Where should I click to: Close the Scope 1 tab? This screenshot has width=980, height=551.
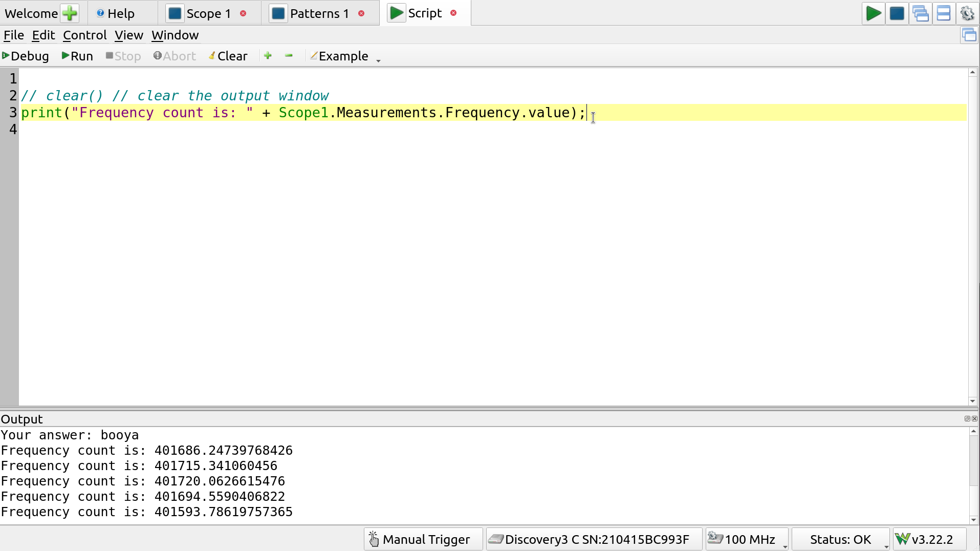(x=243, y=13)
